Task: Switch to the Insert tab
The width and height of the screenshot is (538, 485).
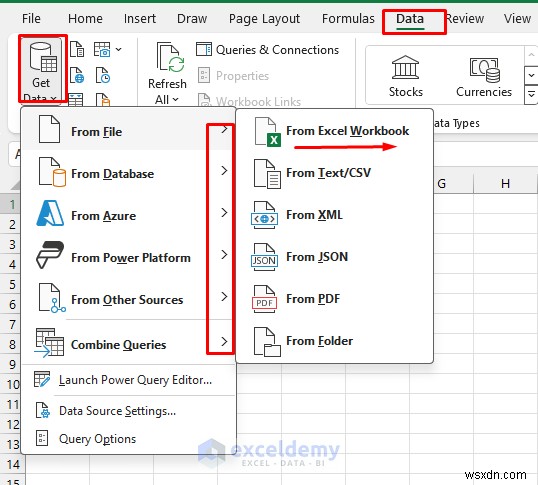Action: [140, 19]
